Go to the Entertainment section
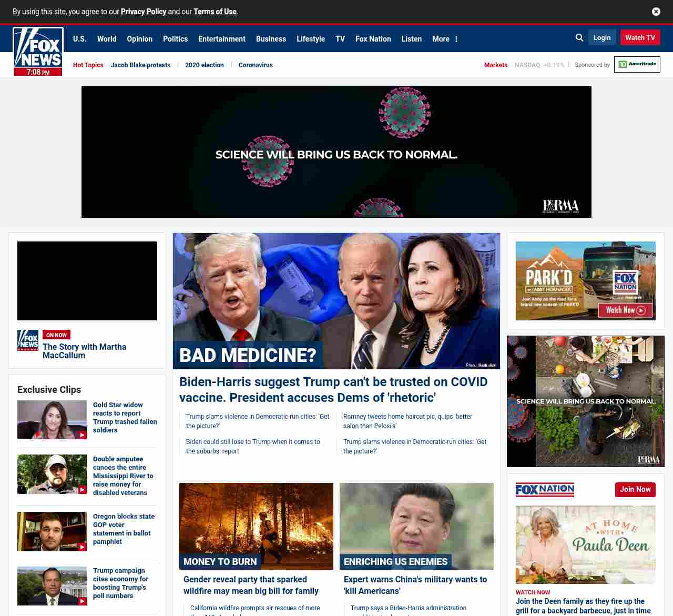Viewport: 673px width, 616px height. coord(221,39)
